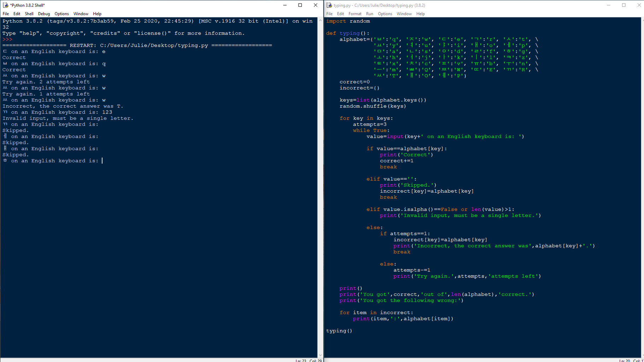Click 'typing()' call at bottom of editor

(339, 331)
